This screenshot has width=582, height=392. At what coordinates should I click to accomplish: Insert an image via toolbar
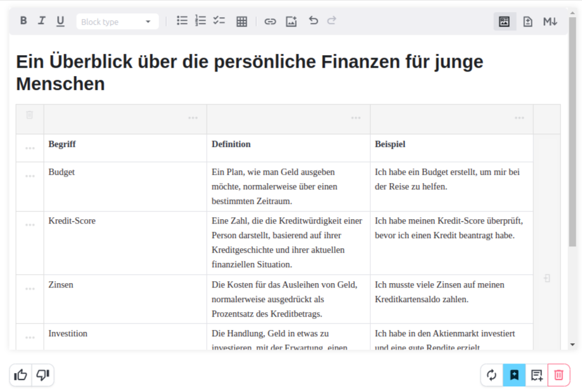[291, 22]
